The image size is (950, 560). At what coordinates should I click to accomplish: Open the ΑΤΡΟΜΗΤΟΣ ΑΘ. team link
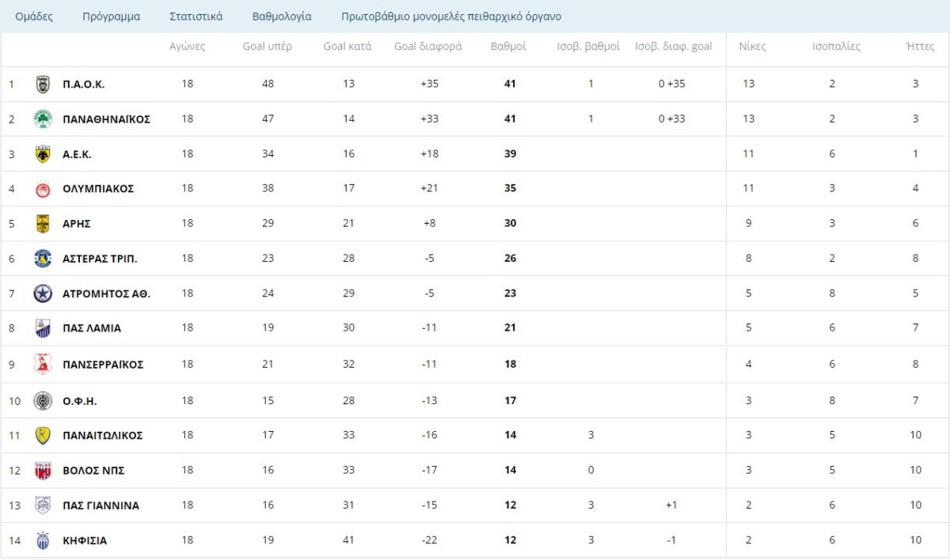click(x=107, y=293)
